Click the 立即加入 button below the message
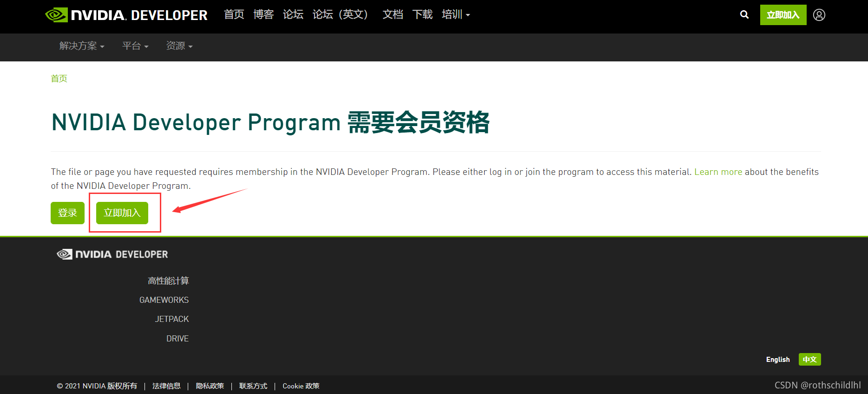 (x=122, y=213)
